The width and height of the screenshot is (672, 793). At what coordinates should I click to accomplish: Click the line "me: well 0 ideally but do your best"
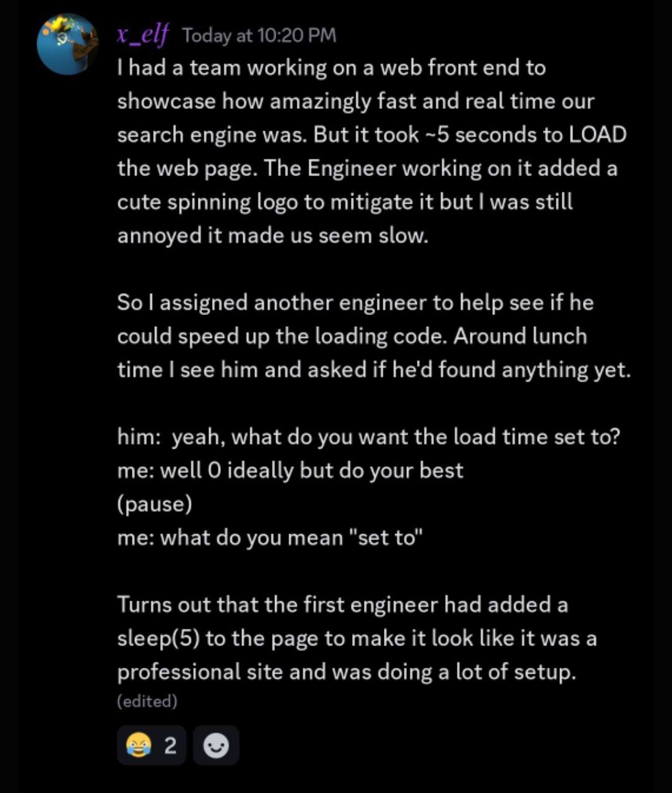pos(290,470)
